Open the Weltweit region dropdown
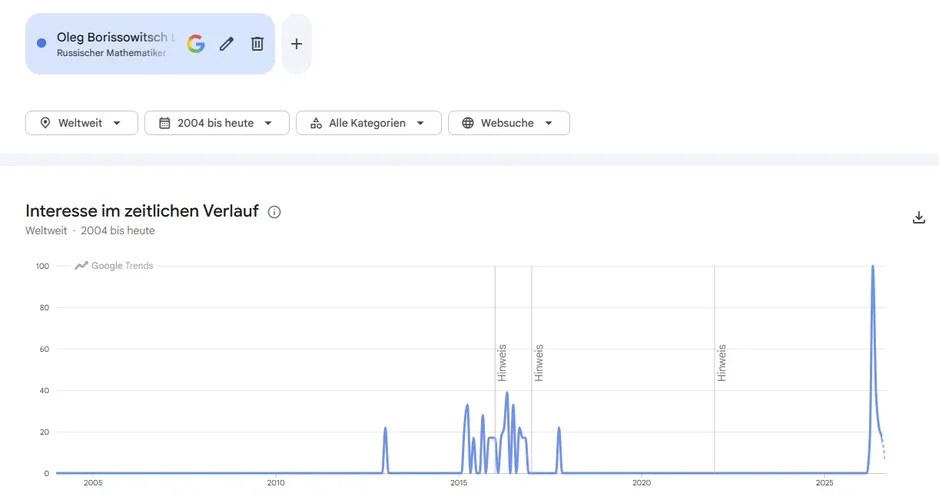This screenshot has height=500, width=939. tap(81, 123)
